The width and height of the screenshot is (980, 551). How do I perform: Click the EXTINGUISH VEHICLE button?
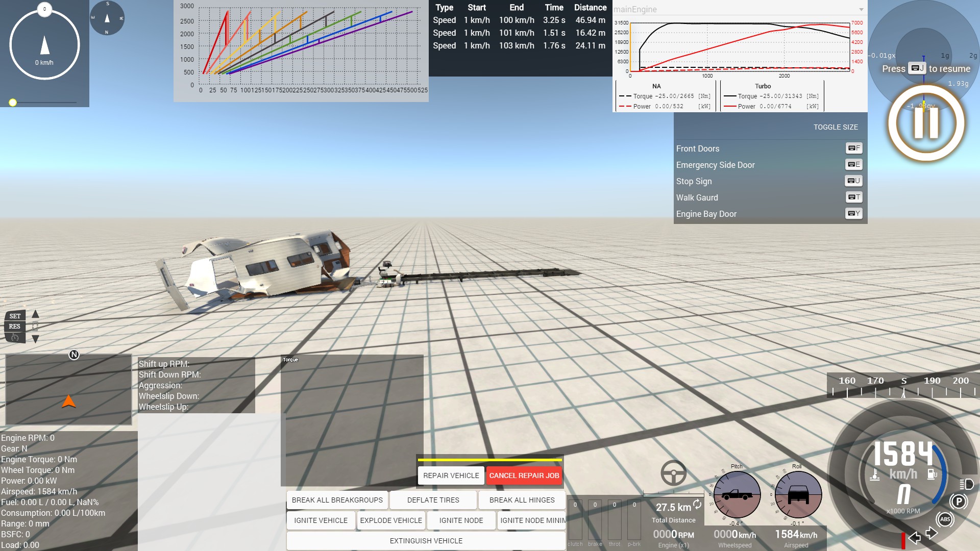click(x=426, y=541)
